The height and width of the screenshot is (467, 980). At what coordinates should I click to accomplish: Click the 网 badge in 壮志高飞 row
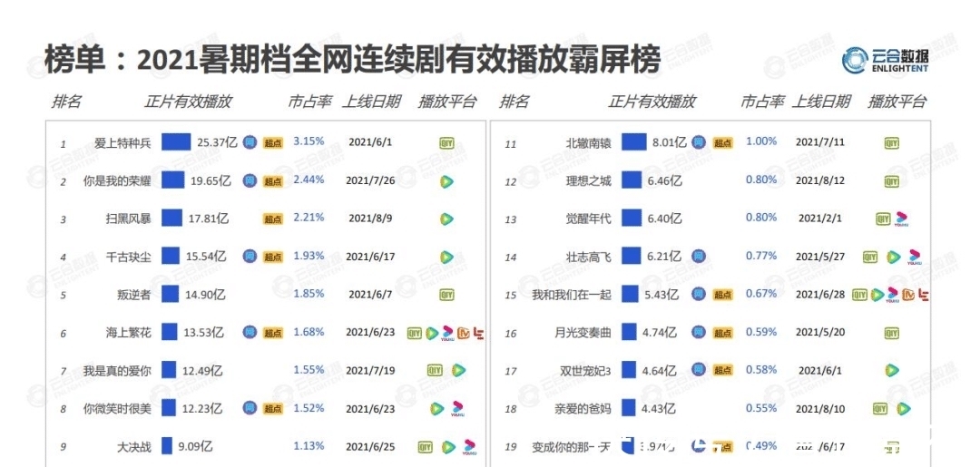[699, 256]
